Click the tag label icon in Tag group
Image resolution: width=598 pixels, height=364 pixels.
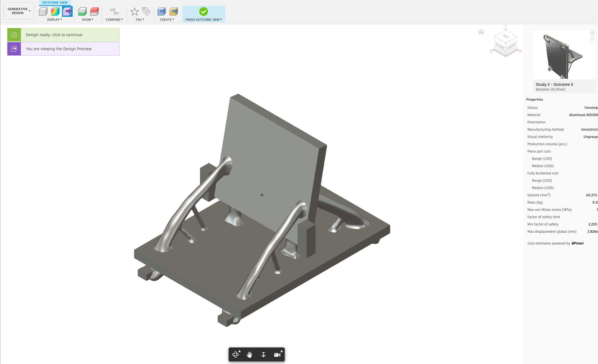[146, 11]
